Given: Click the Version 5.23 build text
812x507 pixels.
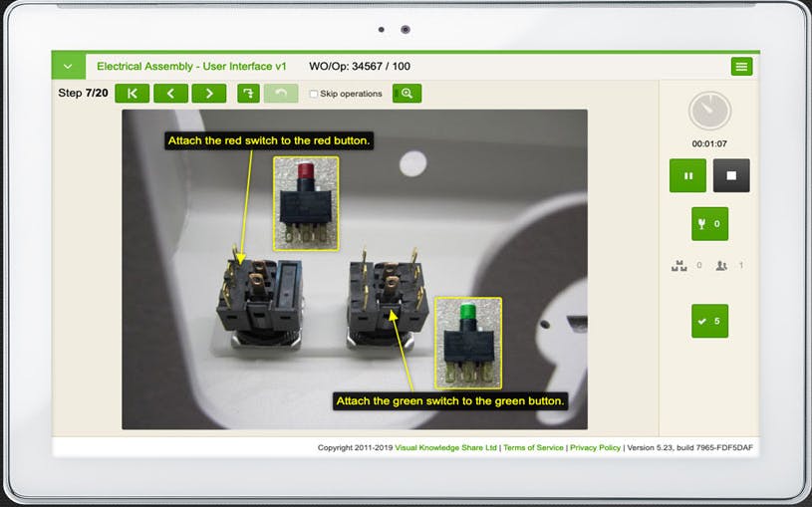Looking at the screenshot, I should 689,447.
